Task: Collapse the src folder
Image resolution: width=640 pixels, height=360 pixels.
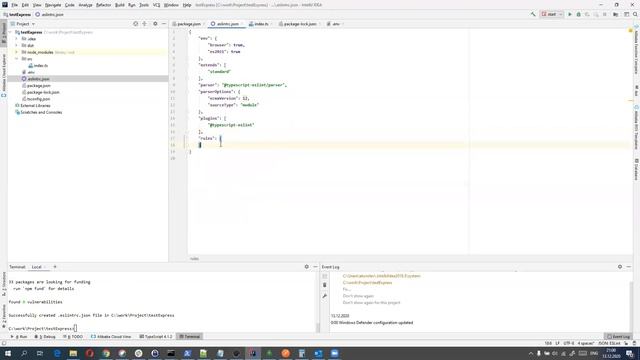Action: point(17,59)
